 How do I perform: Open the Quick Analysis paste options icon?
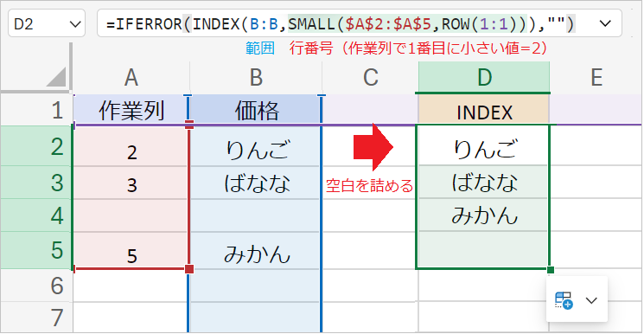[x=564, y=300]
